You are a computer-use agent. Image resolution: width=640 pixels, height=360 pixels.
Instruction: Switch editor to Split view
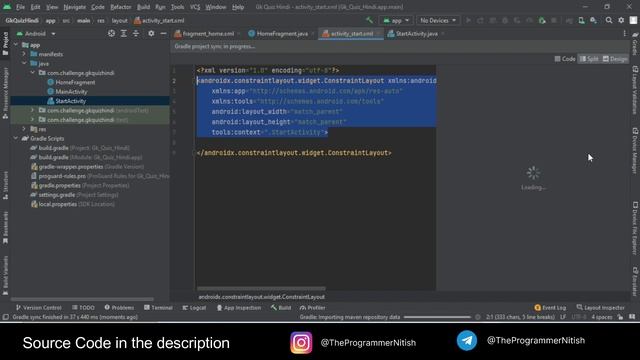(589, 59)
